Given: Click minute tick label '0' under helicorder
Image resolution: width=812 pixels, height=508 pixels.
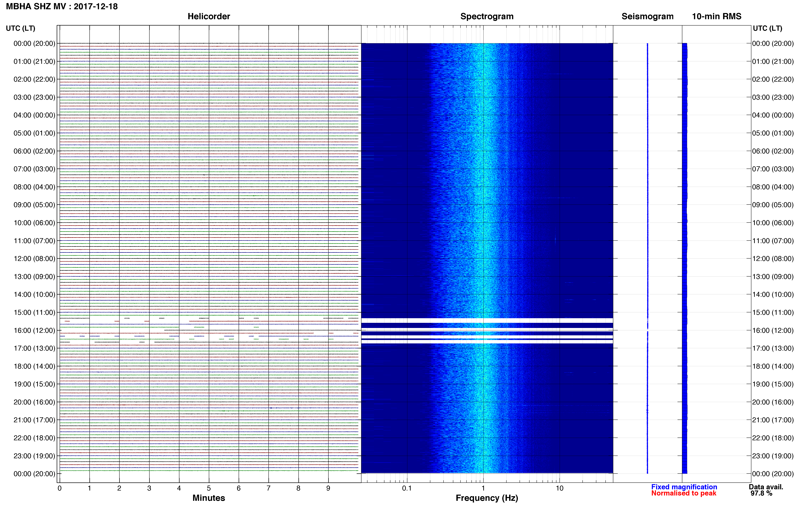Looking at the screenshot, I should (x=59, y=488).
